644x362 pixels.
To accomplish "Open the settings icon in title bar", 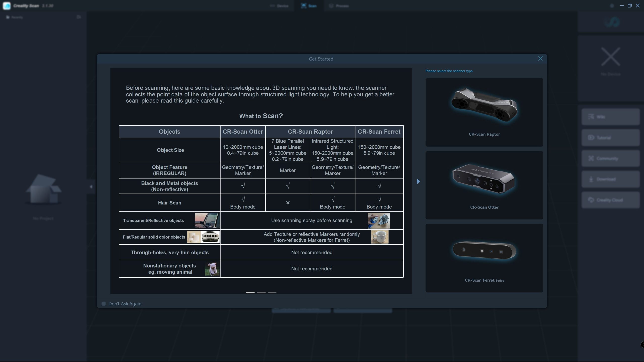I will (x=612, y=6).
